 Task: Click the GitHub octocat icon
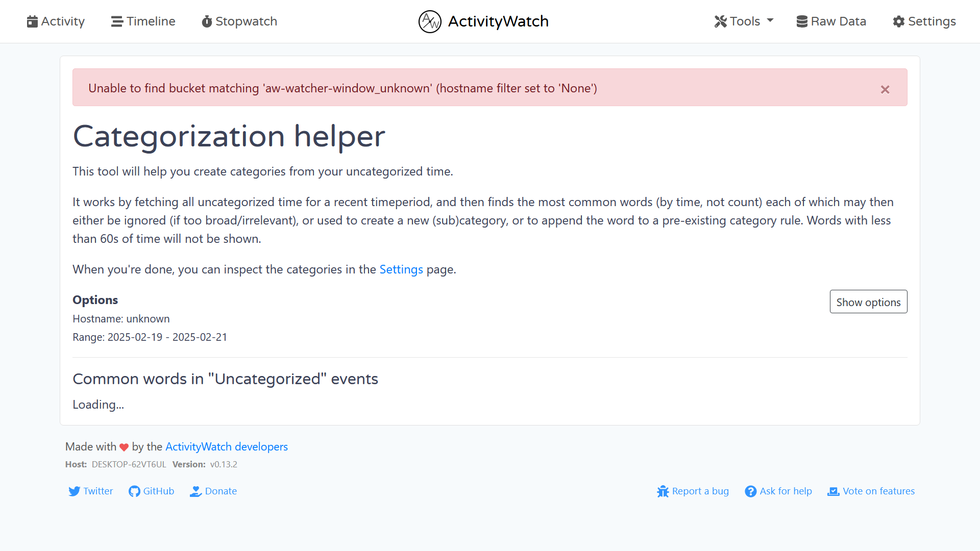(134, 491)
